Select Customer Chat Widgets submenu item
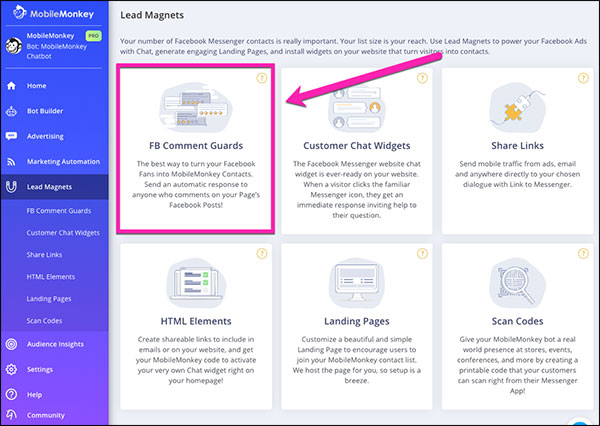Viewport: 600px width, 426px height. [63, 232]
